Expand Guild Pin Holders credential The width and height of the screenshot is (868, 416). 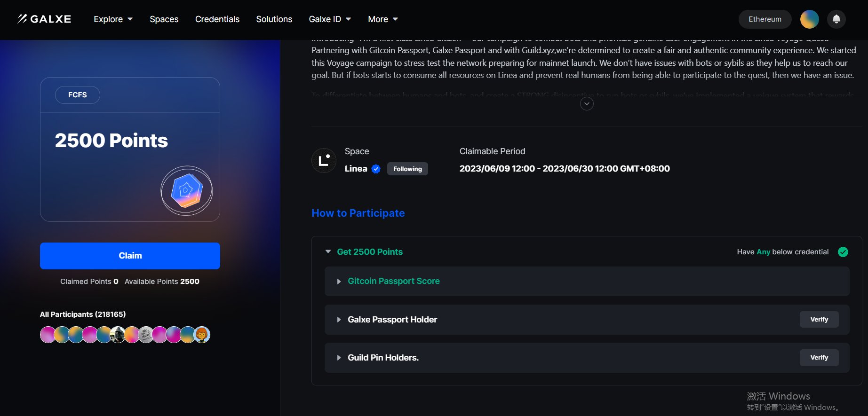(339, 358)
